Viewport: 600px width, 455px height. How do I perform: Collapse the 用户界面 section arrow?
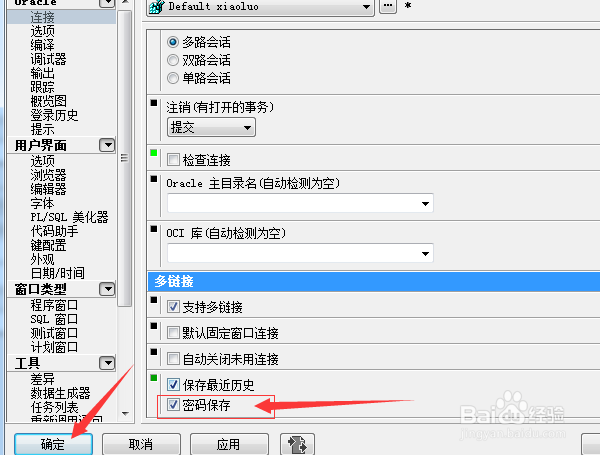point(107,145)
